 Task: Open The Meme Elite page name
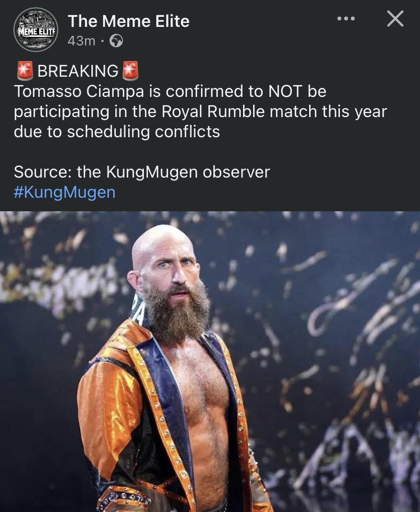(x=129, y=21)
